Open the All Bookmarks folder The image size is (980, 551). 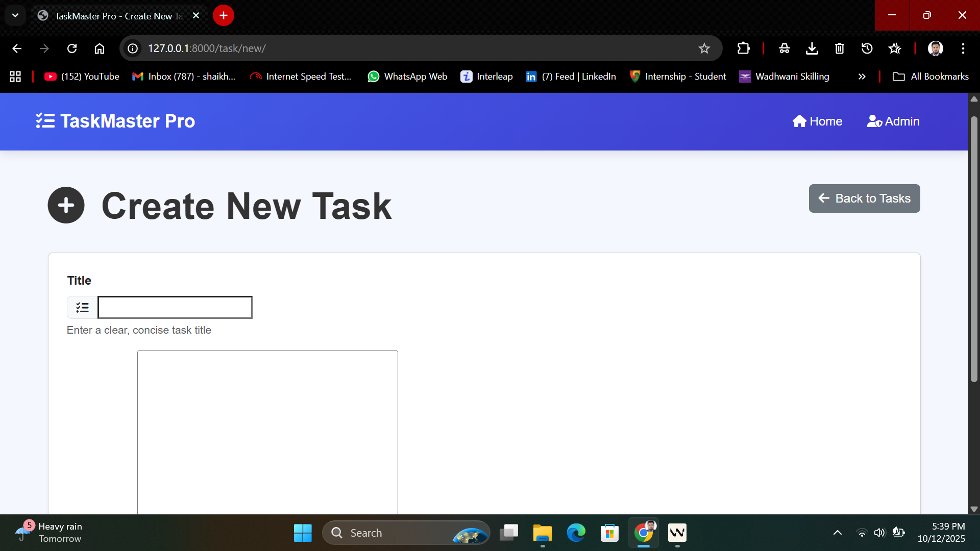930,77
